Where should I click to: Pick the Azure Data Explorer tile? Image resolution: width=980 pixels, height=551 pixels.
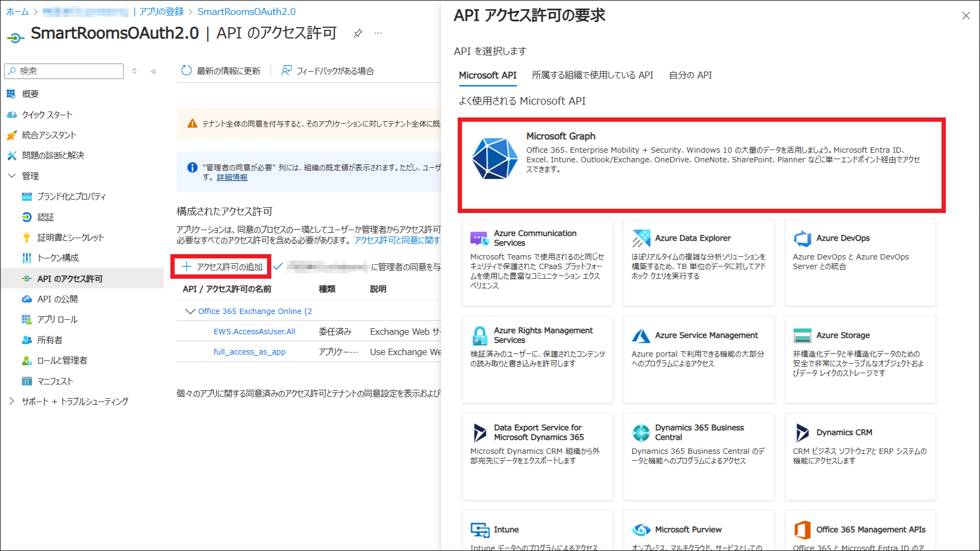tap(699, 262)
